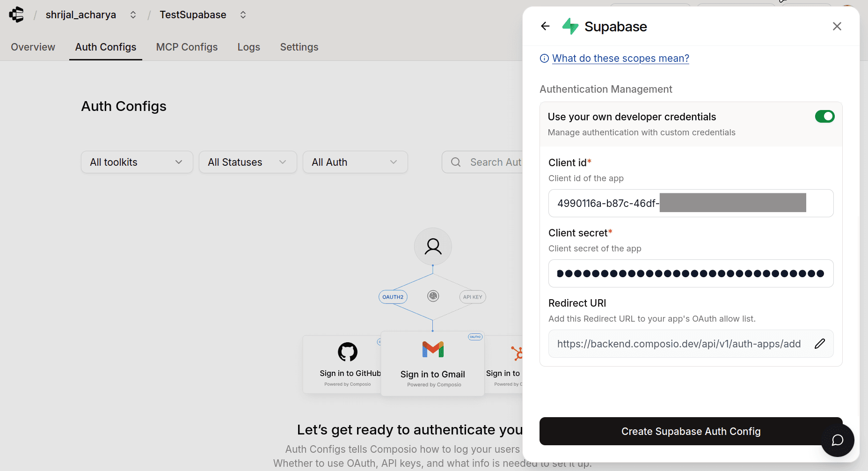Click the user avatar icon in diagram

[433, 246]
